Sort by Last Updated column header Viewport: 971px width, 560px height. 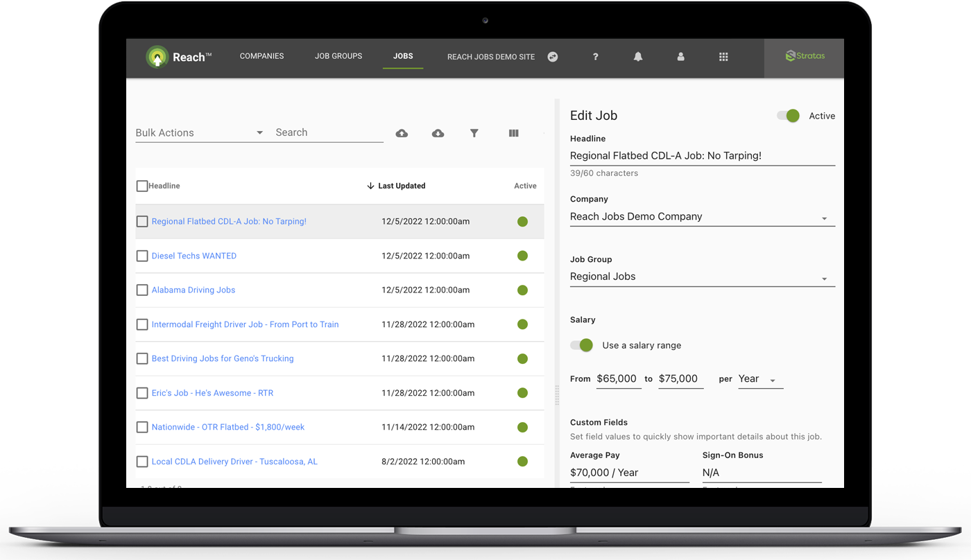tap(402, 186)
